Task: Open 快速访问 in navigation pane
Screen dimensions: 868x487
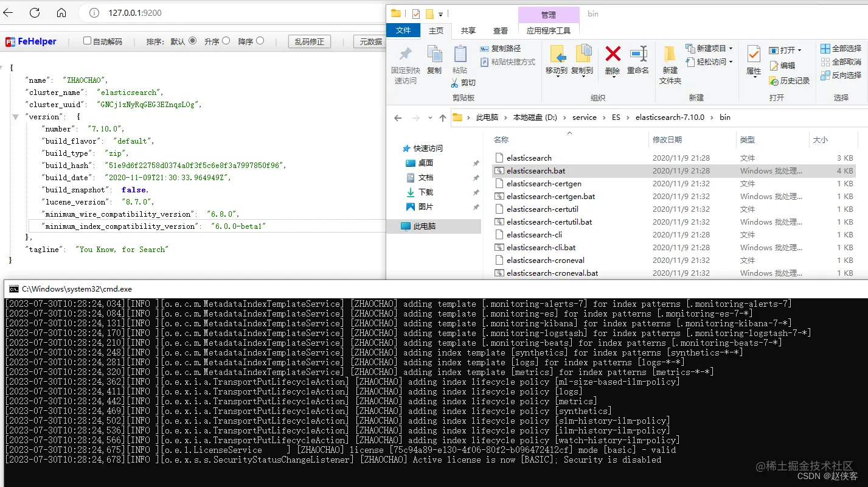Action: (422, 148)
